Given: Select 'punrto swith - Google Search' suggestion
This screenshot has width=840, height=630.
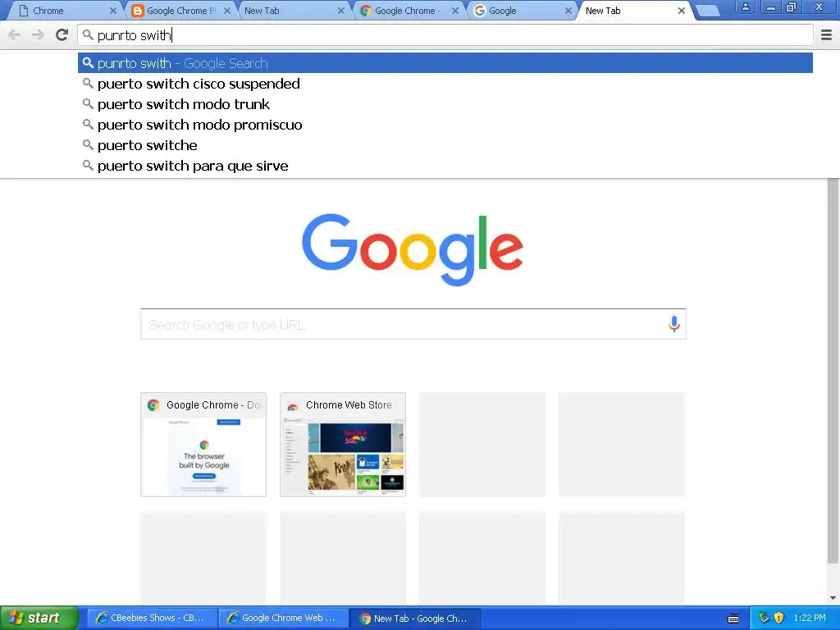Looking at the screenshot, I should 445,63.
